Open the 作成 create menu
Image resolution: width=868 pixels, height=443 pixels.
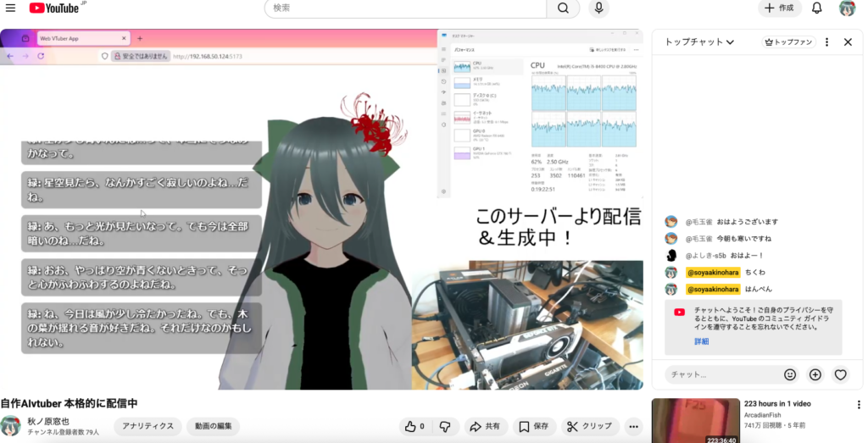pos(779,8)
